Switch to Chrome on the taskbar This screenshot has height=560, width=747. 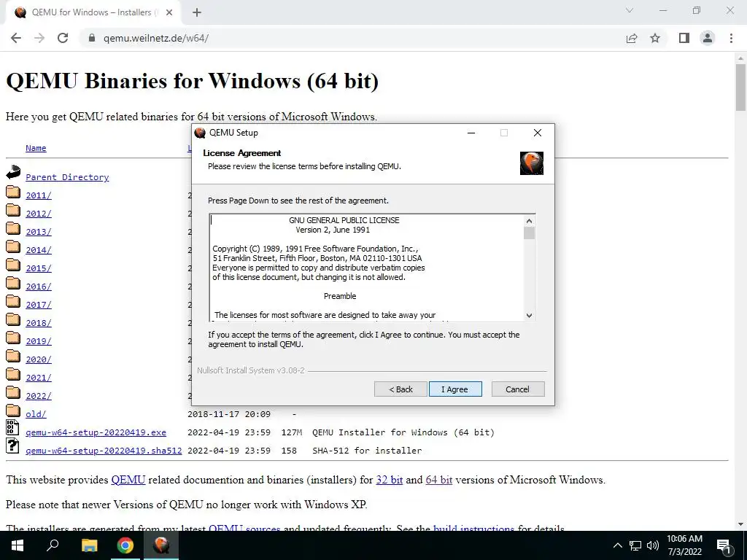(125, 545)
